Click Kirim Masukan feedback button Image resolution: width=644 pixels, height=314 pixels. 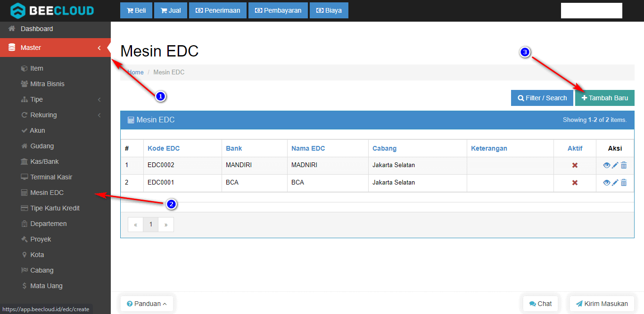tap(602, 304)
